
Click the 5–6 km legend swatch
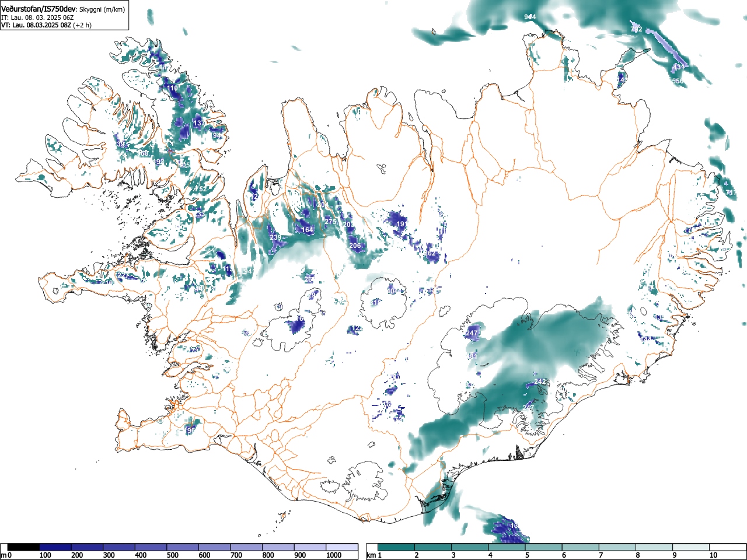[x=544, y=547]
